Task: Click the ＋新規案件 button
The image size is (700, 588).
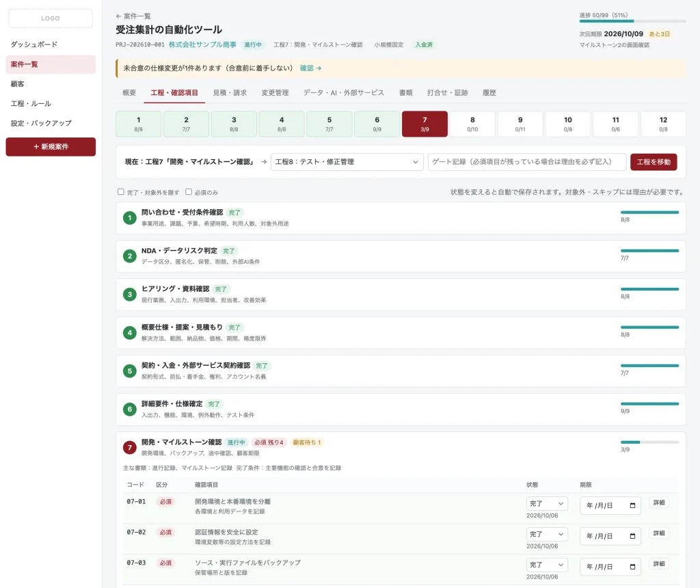Action: click(51, 147)
